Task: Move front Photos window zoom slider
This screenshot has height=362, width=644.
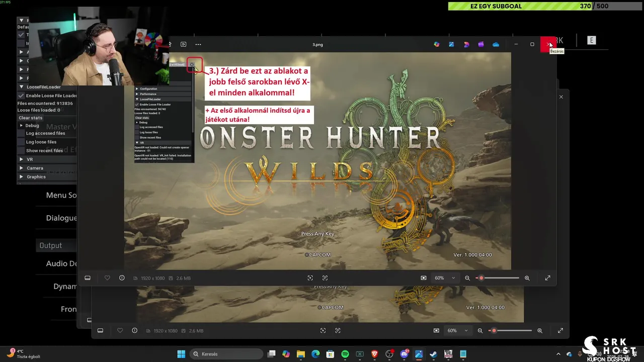Action: point(481,278)
